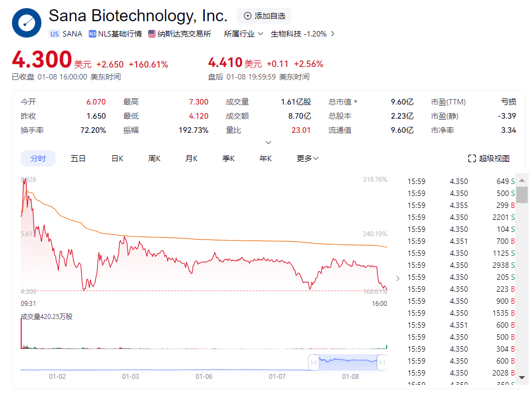532x393 pixels.
Task: Switch to the 五日 five-day chart tab
Action: pyautogui.click(x=78, y=158)
